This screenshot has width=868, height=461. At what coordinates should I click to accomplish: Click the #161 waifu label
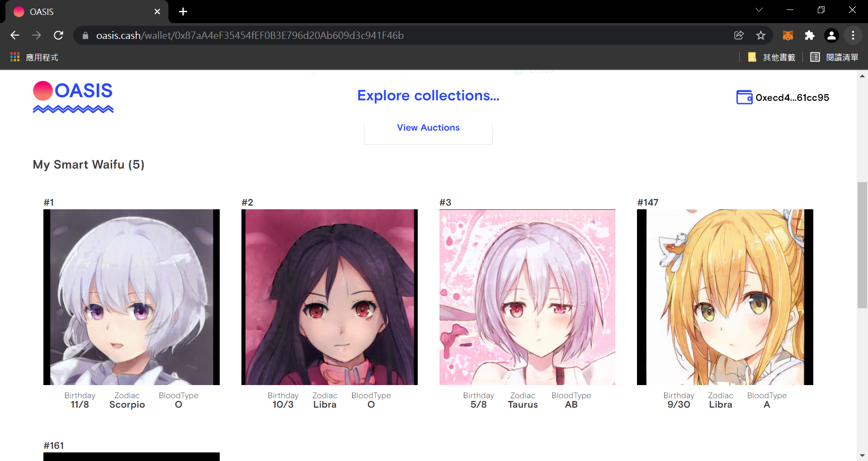point(54,446)
